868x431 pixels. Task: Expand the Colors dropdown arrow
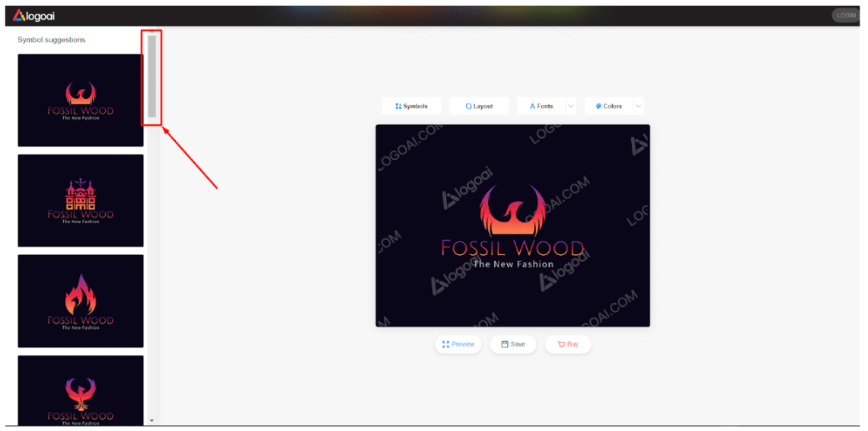[638, 106]
